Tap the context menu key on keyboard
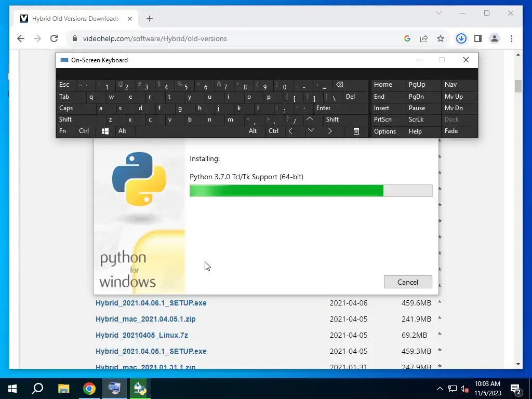532x399 pixels. click(356, 131)
